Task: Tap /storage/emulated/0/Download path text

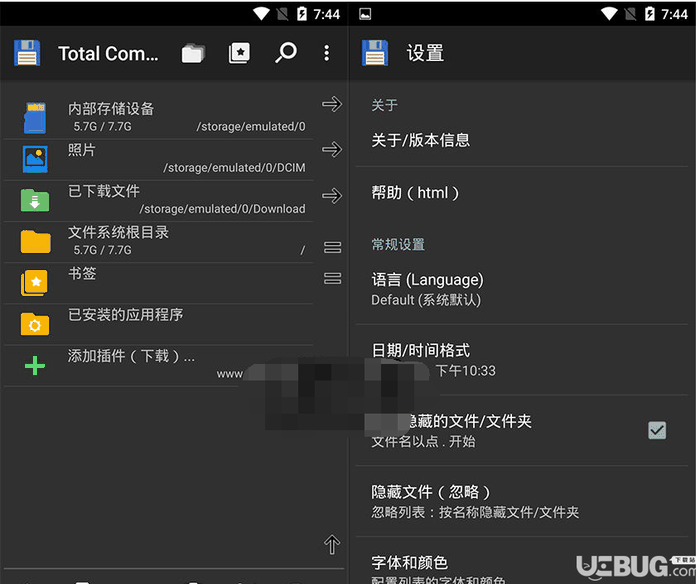Action: pyautogui.click(x=222, y=209)
